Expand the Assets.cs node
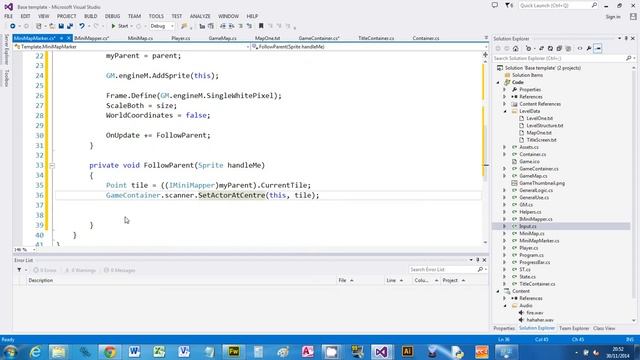This screenshot has width=640, height=360. coord(505,147)
